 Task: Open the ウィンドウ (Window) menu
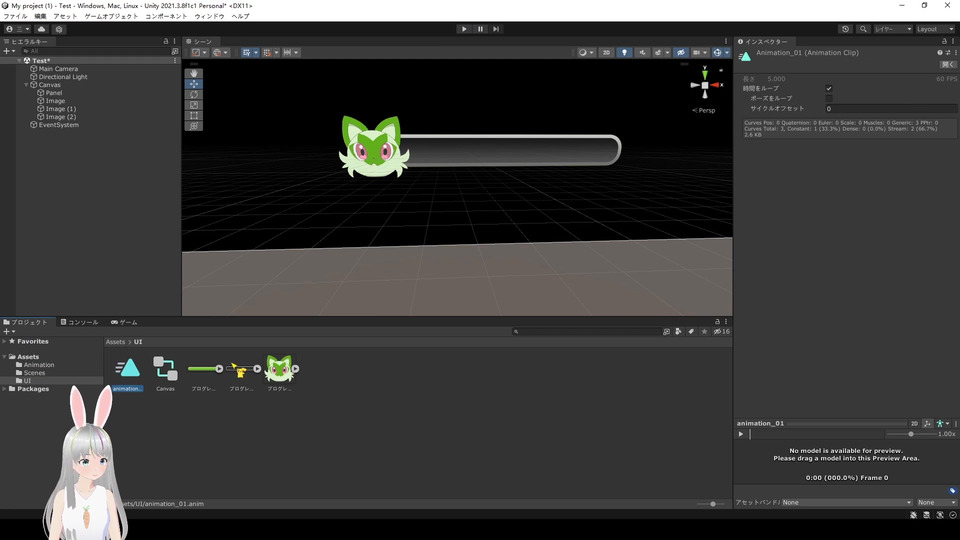coord(209,17)
